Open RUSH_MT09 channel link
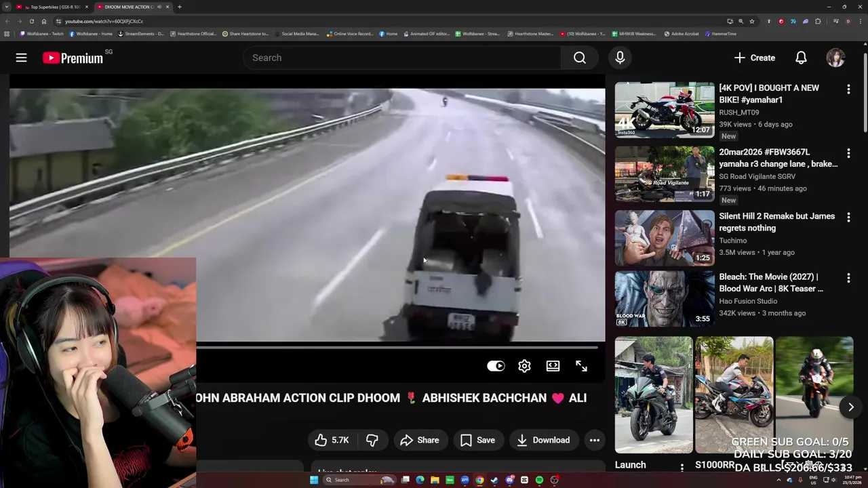The width and height of the screenshot is (868, 488). click(x=739, y=113)
